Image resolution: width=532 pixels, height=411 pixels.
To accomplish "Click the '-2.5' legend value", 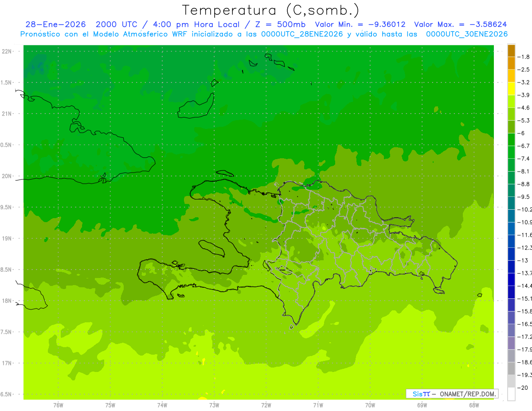I will pos(524,70).
